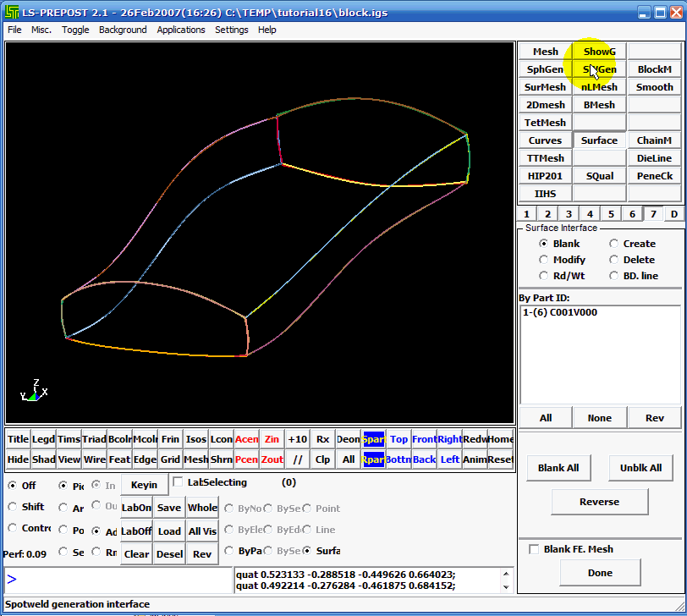Open the ShowG geometry tool
The image size is (687, 616).
coord(599,51)
